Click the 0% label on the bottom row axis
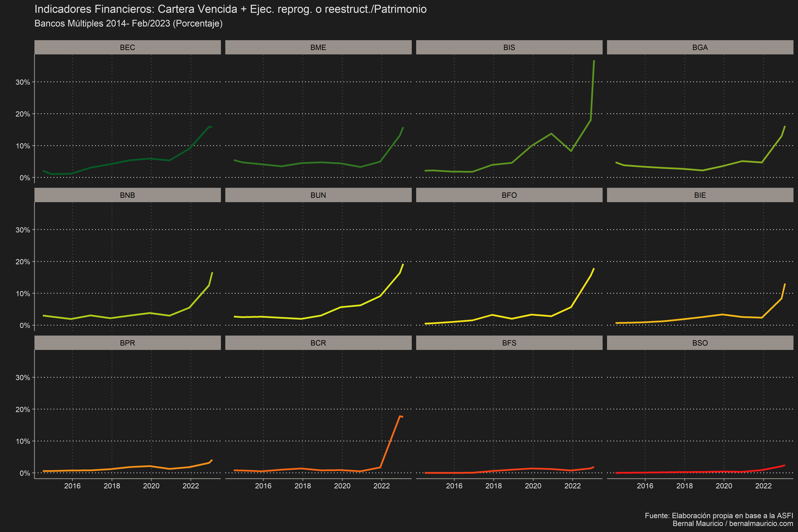Viewport: 798px width, 532px height. click(x=25, y=473)
